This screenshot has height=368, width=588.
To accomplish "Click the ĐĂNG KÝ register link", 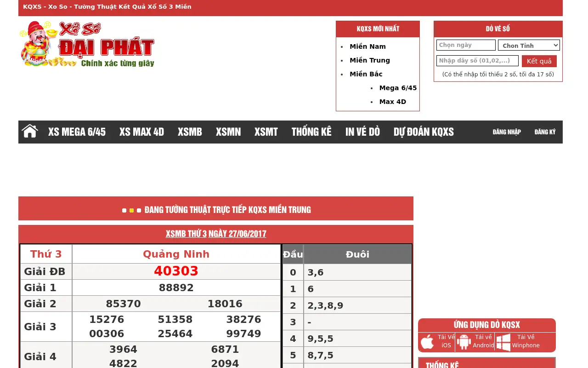I will tap(545, 132).
